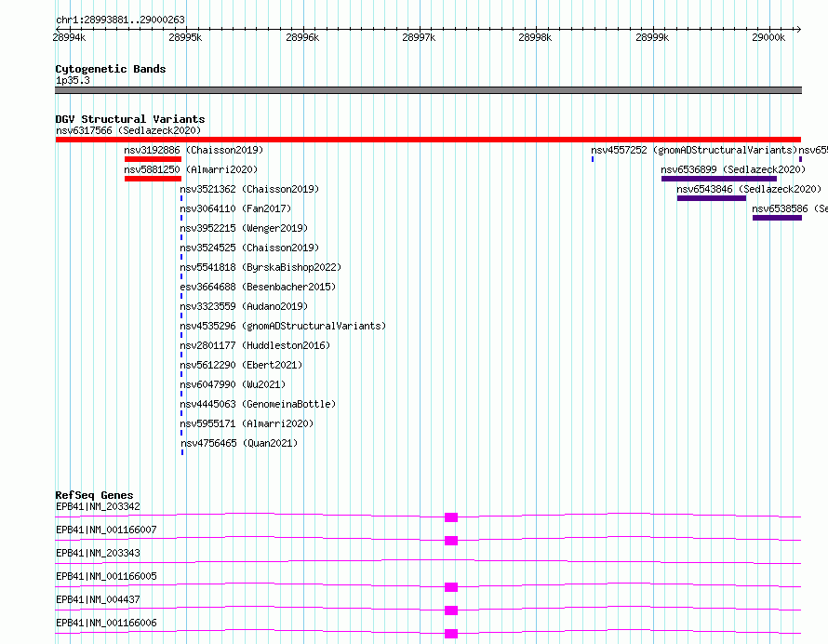Open nsv3323559 (Audano2019) variant entry
828x644 pixels.
(244, 306)
